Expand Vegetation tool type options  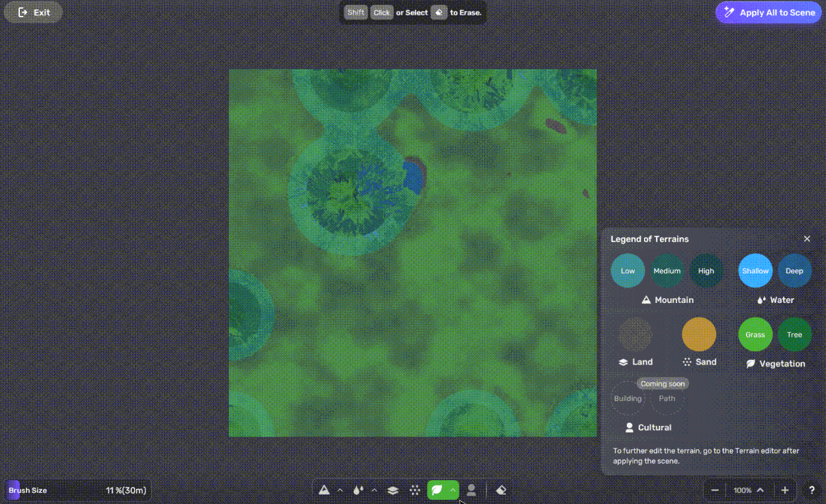(453, 490)
